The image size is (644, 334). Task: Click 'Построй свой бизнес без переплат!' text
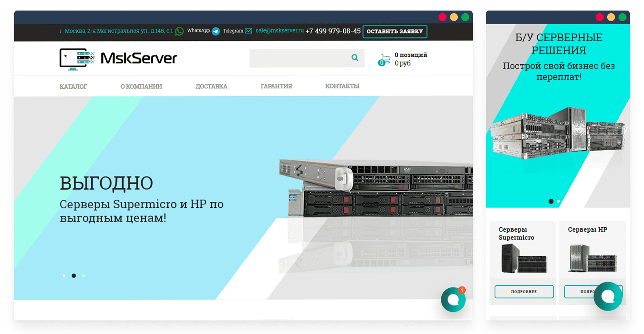click(558, 71)
